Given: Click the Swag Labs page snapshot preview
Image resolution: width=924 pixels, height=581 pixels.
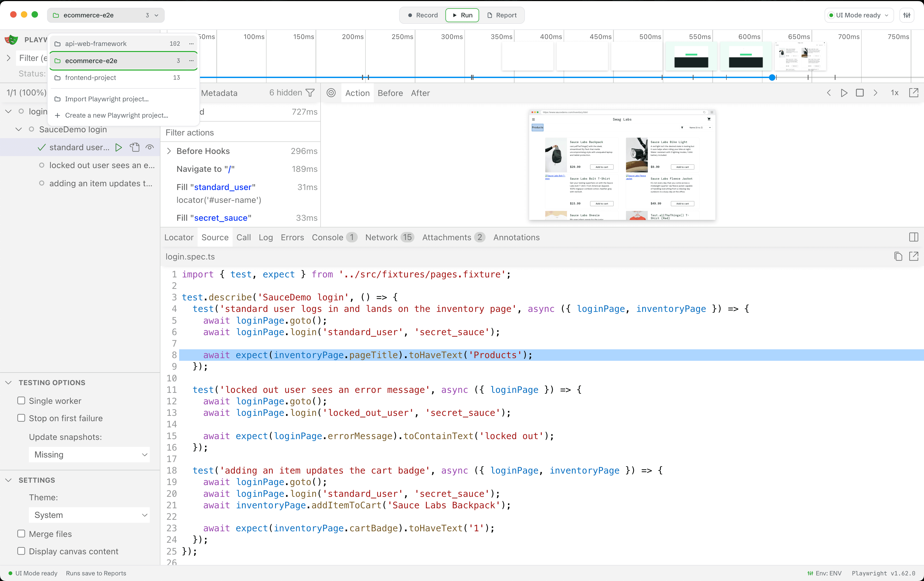Looking at the screenshot, I should click(x=622, y=165).
